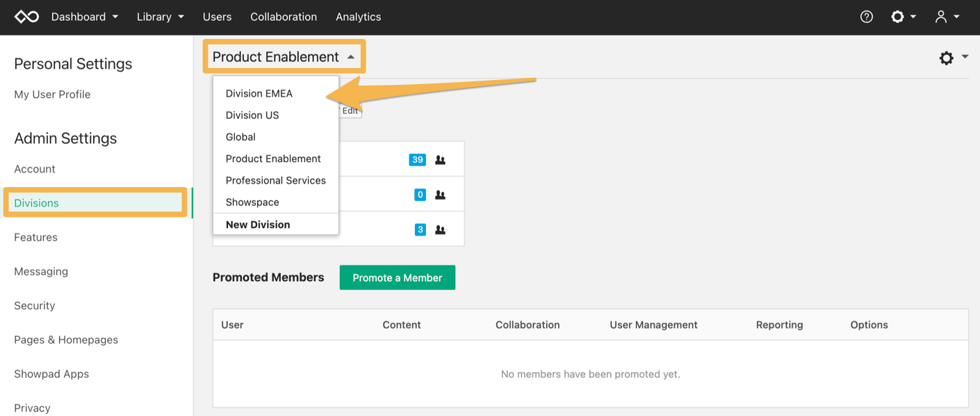Expand the Dashboard dropdown in top bar
This screenshot has width=980, height=416.
(84, 17)
